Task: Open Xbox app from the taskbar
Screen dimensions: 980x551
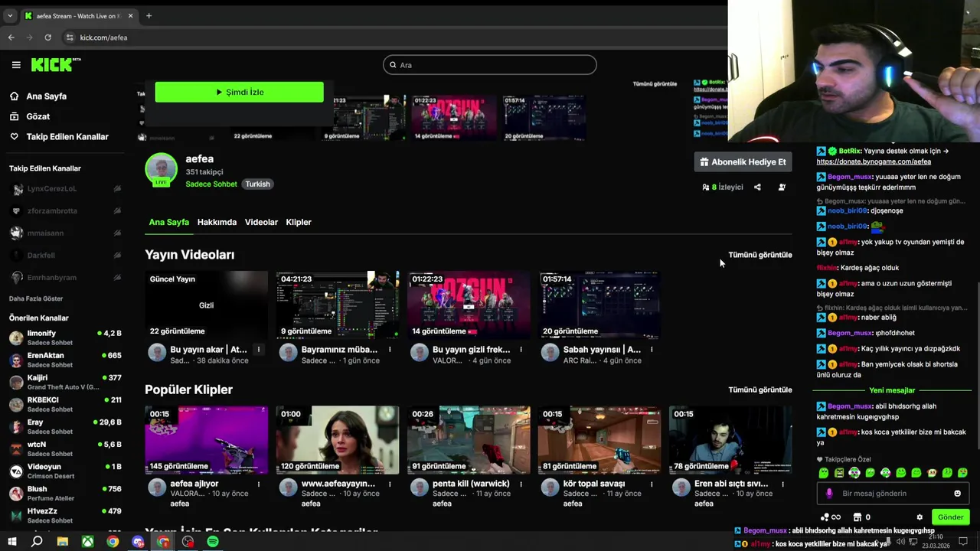Action: point(88,542)
